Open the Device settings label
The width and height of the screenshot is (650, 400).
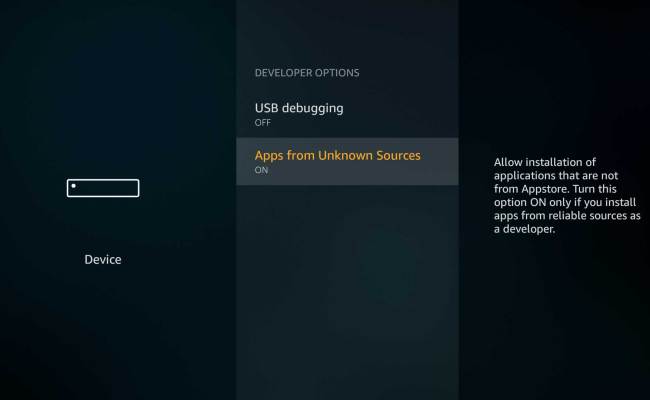click(x=103, y=259)
